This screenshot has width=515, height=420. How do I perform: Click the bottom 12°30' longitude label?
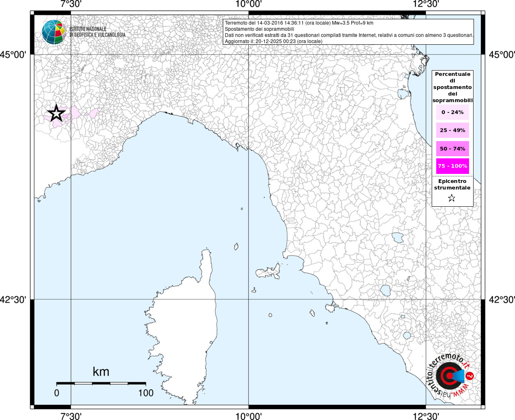pos(426,416)
